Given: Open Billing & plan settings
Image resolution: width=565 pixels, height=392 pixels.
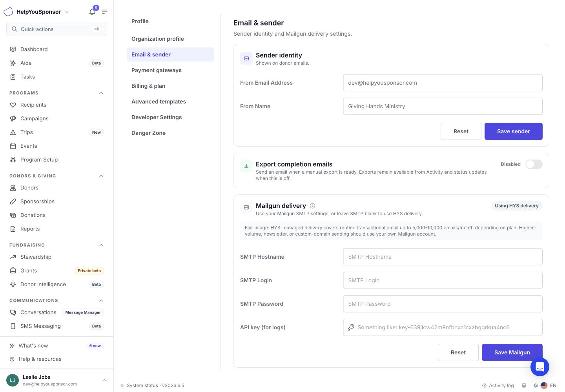Looking at the screenshot, I should coord(170,86).
